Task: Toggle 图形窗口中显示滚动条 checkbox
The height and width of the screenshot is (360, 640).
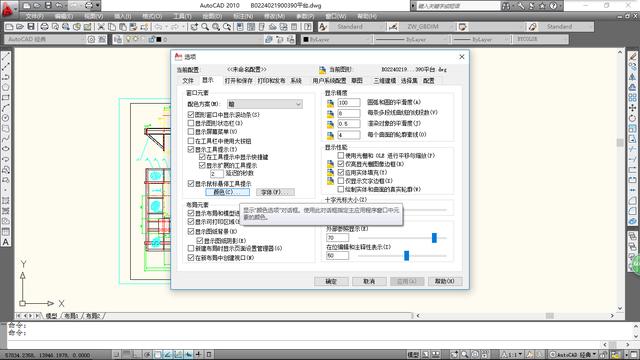Action: click(191, 115)
